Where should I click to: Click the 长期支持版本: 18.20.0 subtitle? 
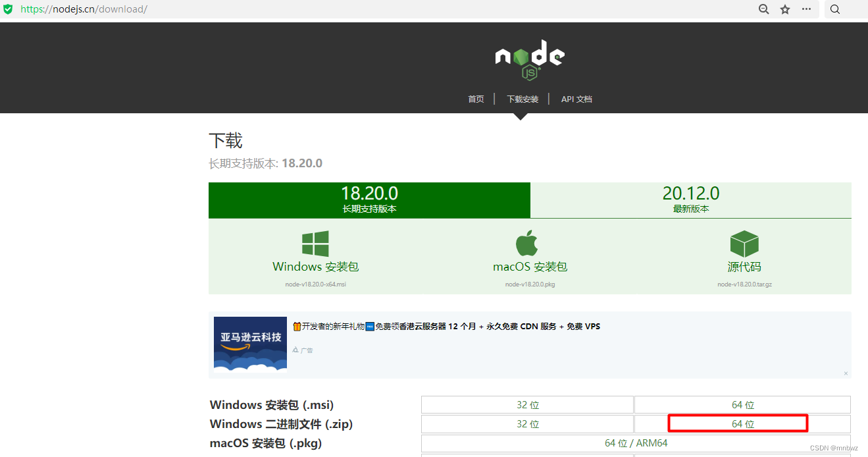coord(266,163)
